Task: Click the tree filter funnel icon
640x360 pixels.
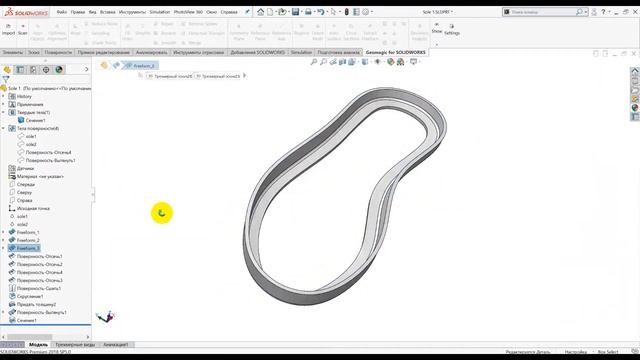Action: [x=6, y=79]
